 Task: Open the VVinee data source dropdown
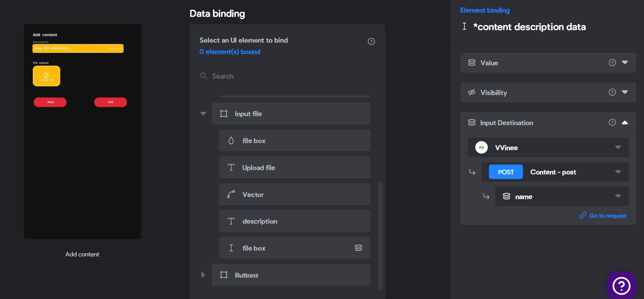[x=548, y=147]
